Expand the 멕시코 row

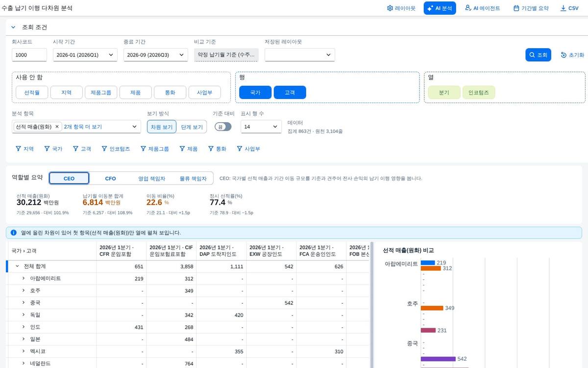tap(24, 351)
